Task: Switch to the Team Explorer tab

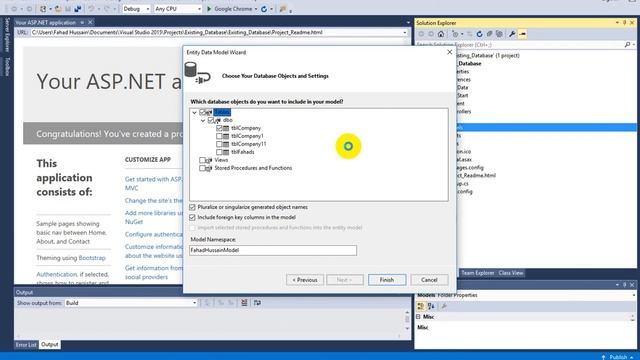Action: click(x=478, y=273)
